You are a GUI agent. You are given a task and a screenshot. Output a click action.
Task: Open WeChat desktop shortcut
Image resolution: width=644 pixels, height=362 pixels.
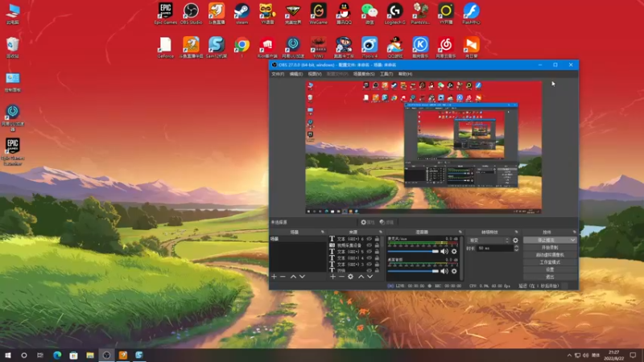pos(369,14)
